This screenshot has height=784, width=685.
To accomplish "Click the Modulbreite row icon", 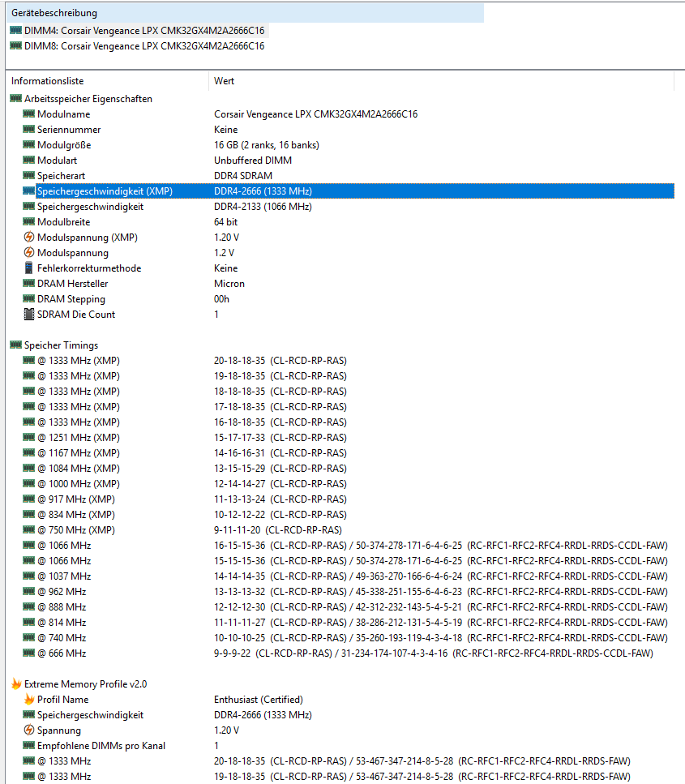I will pyautogui.click(x=28, y=222).
